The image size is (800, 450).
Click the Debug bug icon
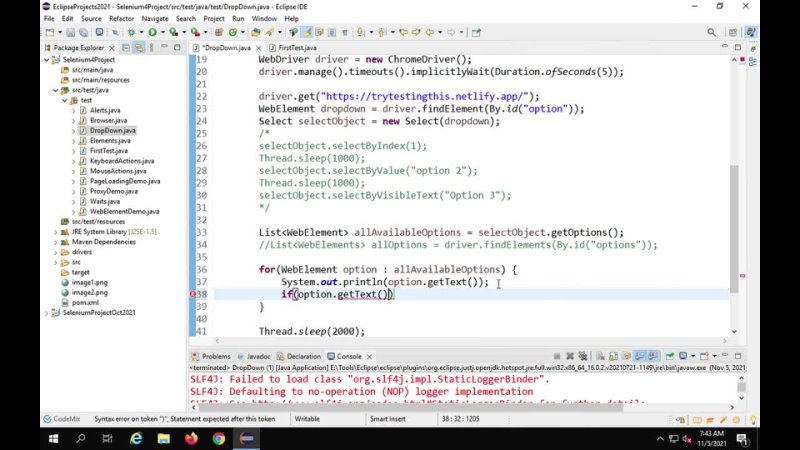(x=132, y=32)
